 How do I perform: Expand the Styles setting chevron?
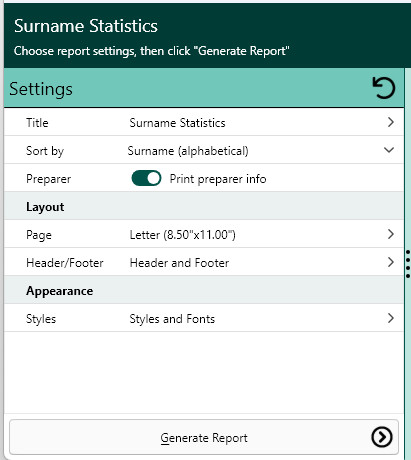(391, 318)
